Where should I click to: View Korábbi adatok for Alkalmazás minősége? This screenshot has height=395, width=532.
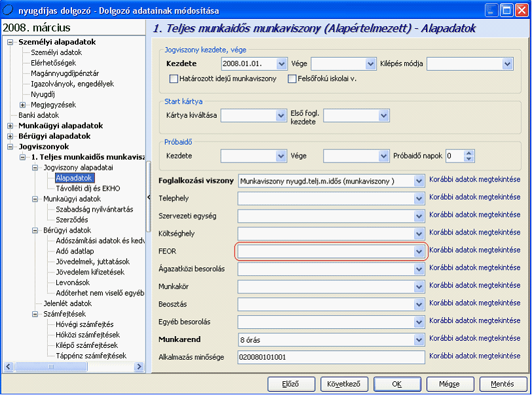tap(474, 356)
